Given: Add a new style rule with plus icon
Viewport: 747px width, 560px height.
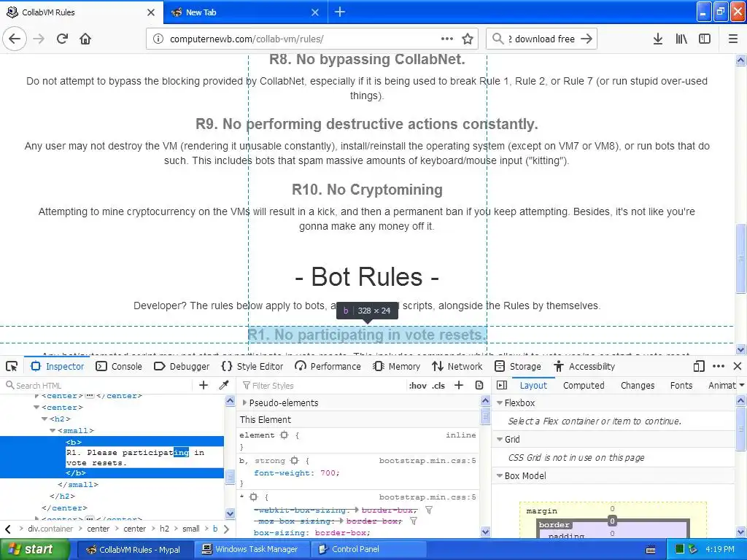Looking at the screenshot, I should (x=459, y=385).
